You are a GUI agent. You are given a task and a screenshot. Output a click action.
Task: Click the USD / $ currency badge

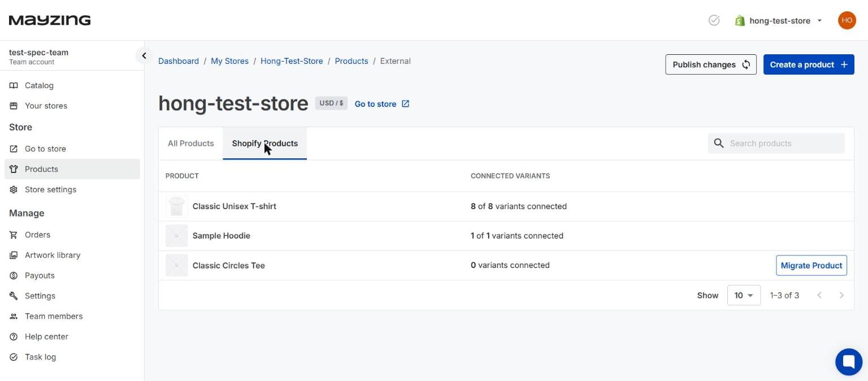[x=331, y=103]
